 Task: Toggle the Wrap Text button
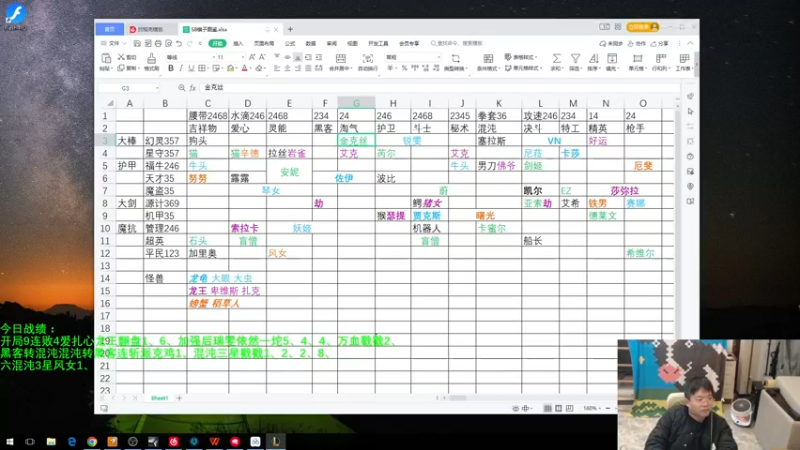click(x=367, y=61)
